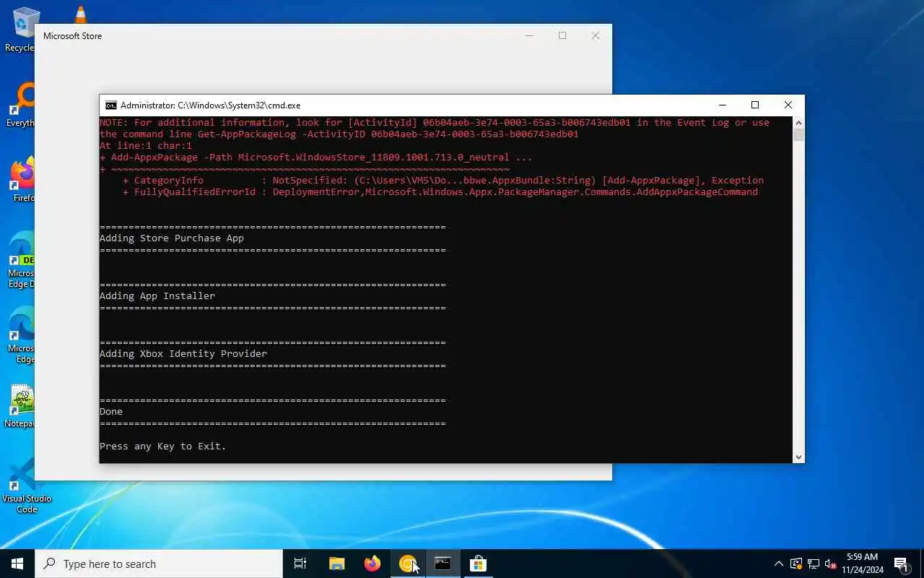
Task: Open the Everything desktop shortcut
Action: point(22,106)
